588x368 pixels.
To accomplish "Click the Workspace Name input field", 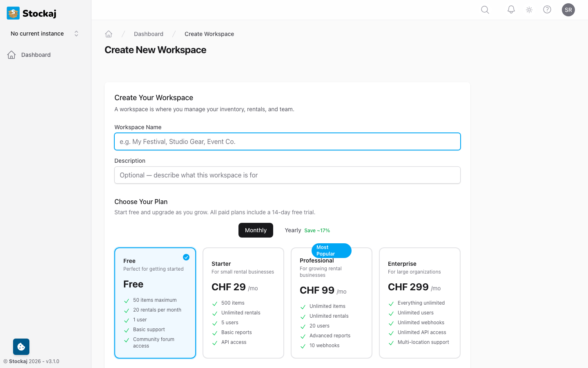I will pos(287,141).
